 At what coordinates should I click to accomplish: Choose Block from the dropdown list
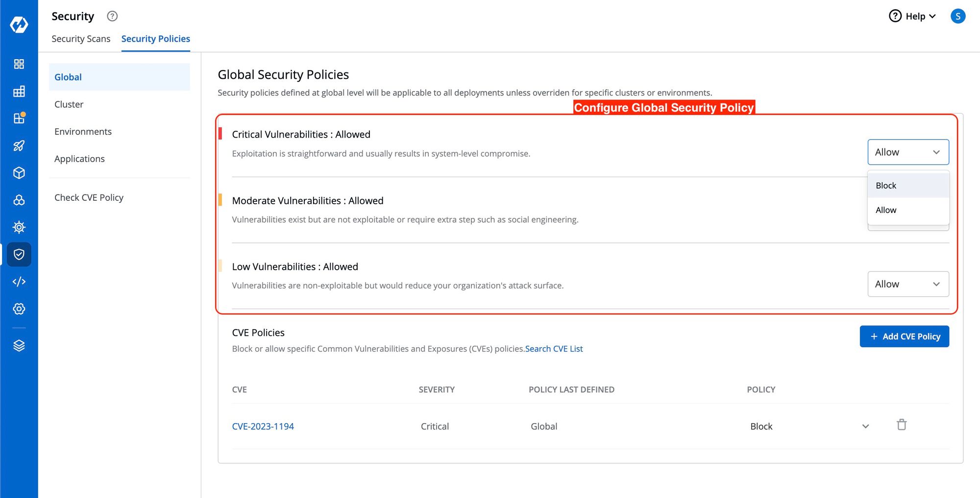(908, 186)
